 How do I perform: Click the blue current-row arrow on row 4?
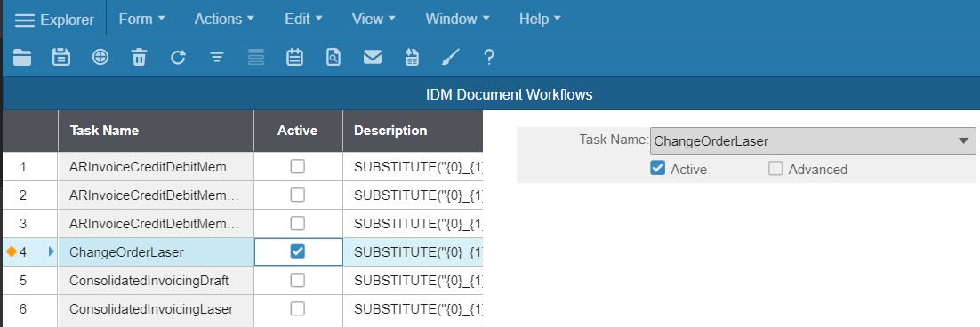(x=52, y=252)
